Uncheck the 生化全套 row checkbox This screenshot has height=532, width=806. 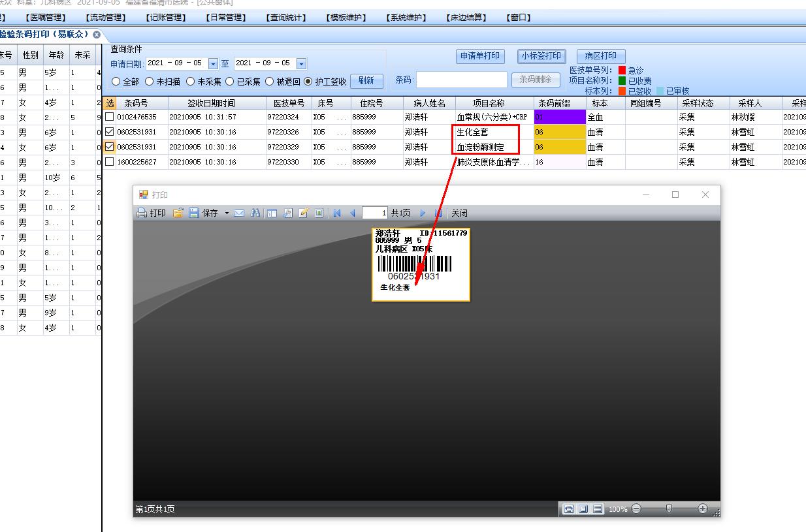pos(110,132)
